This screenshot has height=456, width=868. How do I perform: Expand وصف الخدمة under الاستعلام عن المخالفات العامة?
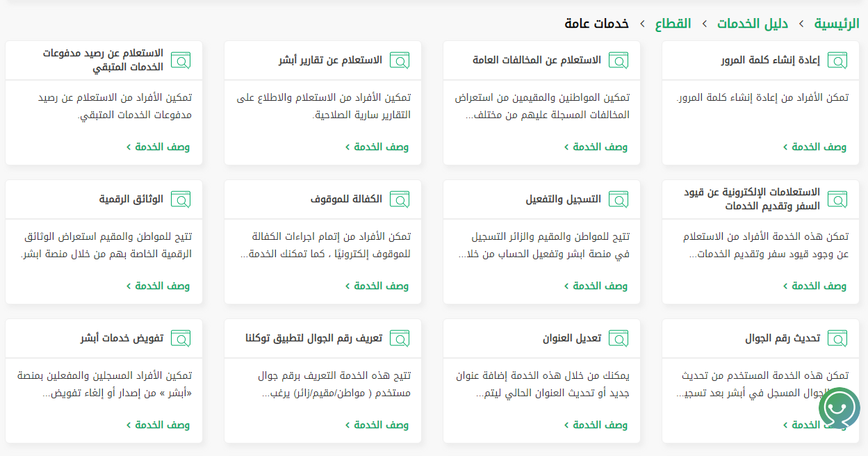point(596,147)
